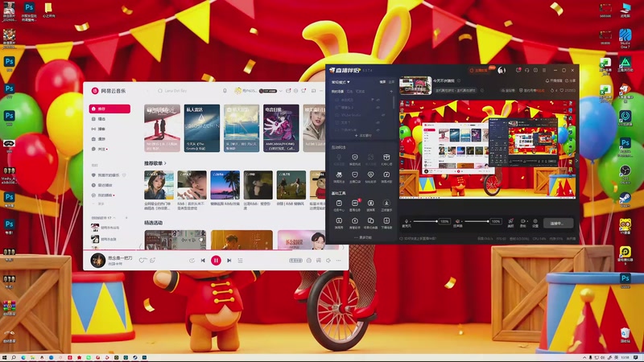Collapse the created playlists section in NetEase sidebar
Image resolution: width=644 pixels, height=362 pixels.
tap(114, 218)
